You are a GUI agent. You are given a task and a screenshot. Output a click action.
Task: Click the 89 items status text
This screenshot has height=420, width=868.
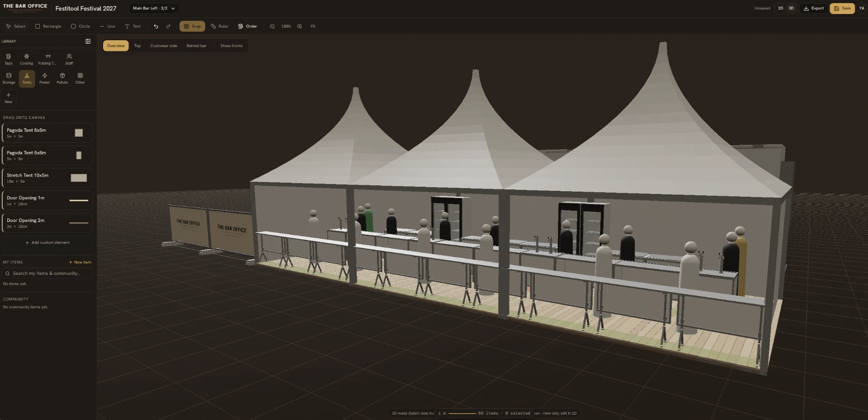[x=488, y=413]
